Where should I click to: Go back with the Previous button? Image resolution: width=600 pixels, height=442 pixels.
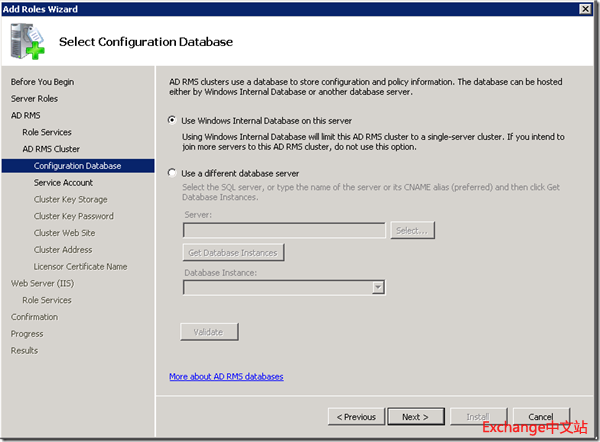(x=356, y=416)
